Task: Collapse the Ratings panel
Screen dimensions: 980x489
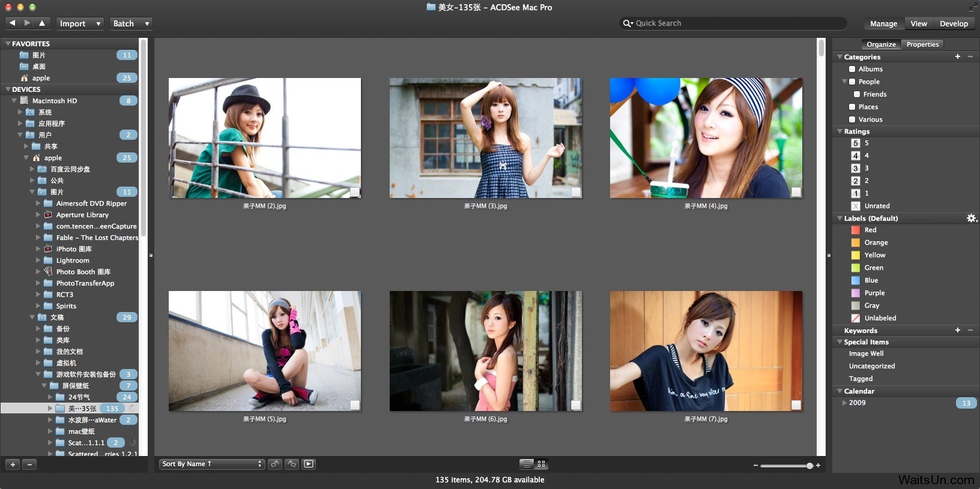Action: pyautogui.click(x=839, y=131)
